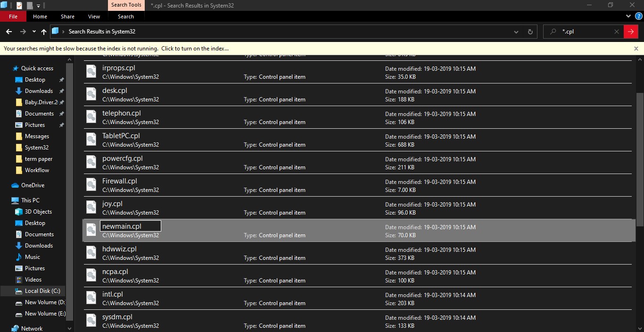Open New Volume (E:) drive
Image resolution: width=644 pixels, height=332 pixels.
click(x=45, y=314)
